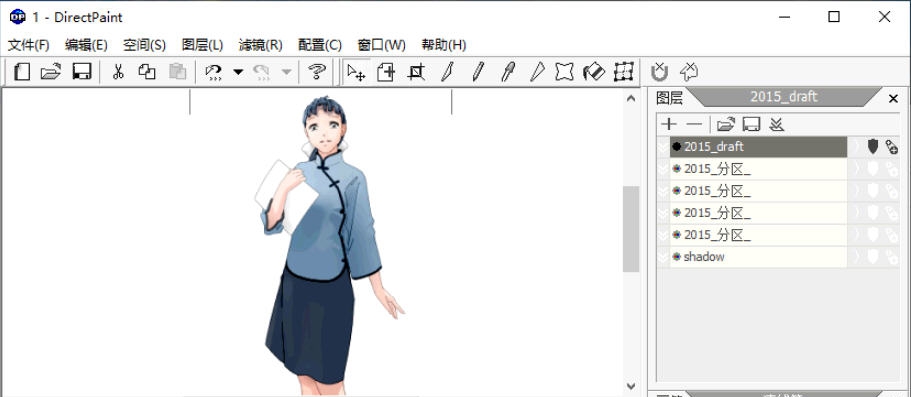Viewport: 911px width, 397px height.
Task: Toggle the link icon on shadow layer
Action: pos(892,257)
